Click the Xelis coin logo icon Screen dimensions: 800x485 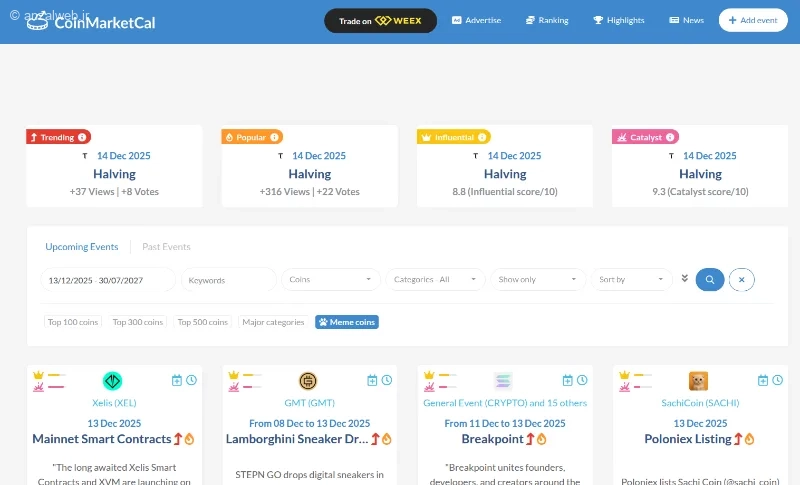coord(112,381)
